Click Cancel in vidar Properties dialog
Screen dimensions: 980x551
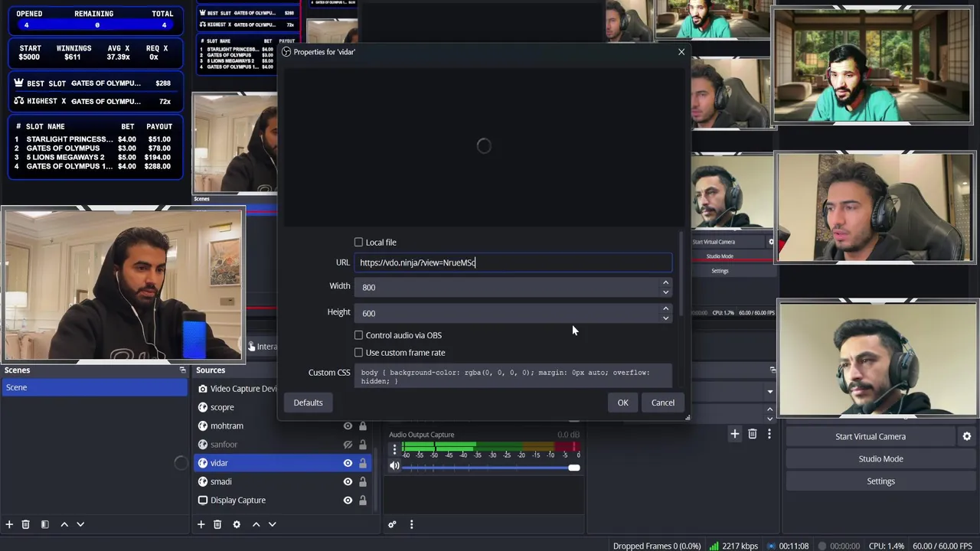pyautogui.click(x=663, y=403)
